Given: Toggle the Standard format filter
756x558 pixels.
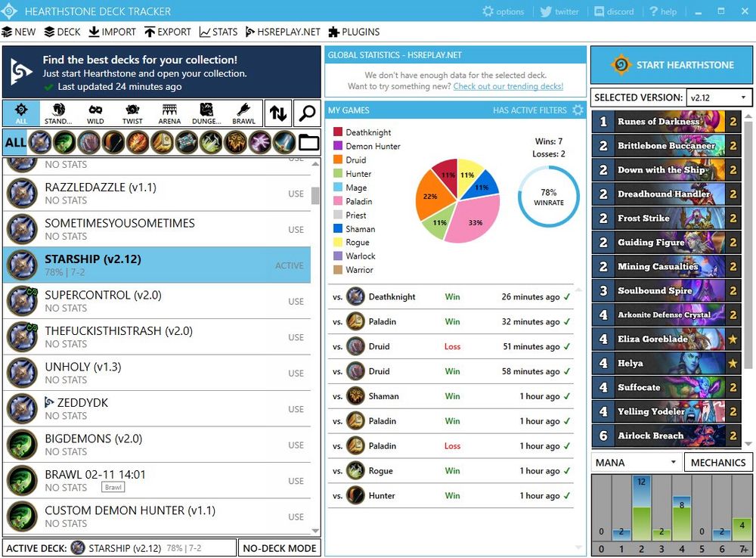Looking at the screenshot, I should coord(58,113).
